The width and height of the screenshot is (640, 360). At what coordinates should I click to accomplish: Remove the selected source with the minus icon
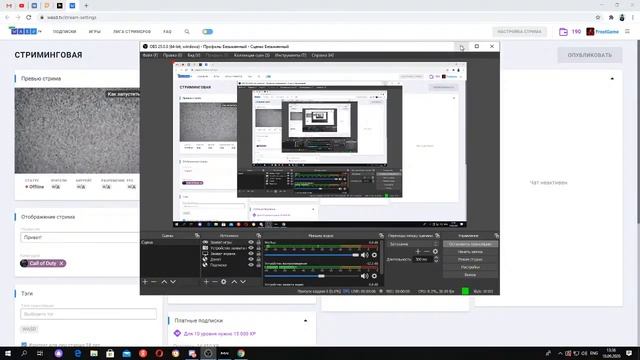point(215,282)
